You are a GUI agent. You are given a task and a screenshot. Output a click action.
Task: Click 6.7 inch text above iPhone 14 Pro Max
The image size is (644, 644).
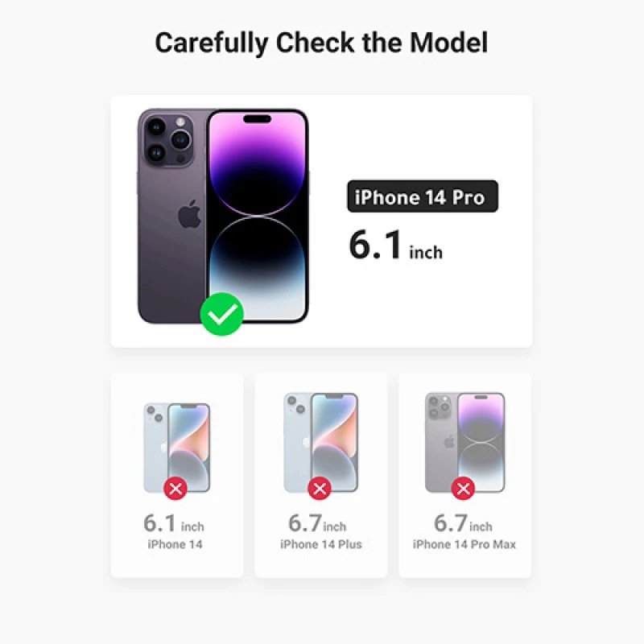click(463, 524)
